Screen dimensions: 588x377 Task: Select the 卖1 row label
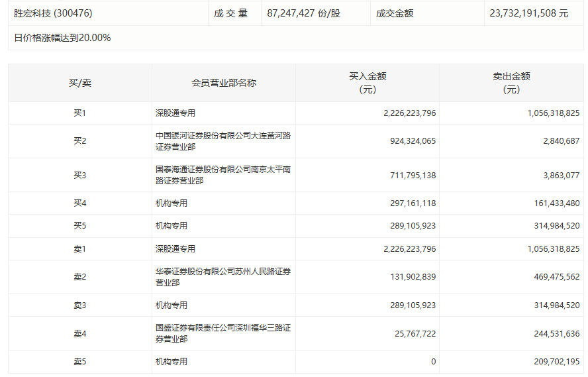80,248
